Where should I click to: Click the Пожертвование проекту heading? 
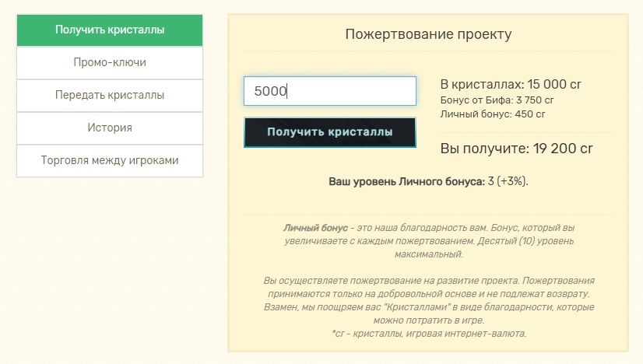tap(428, 34)
